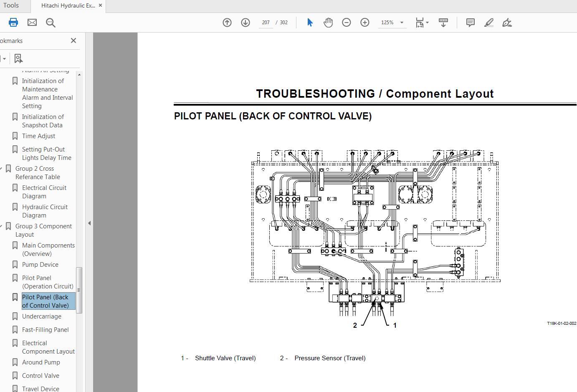
Task: Click the Shuttle Valve (Travel) legend text
Action: tap(225, 358)
